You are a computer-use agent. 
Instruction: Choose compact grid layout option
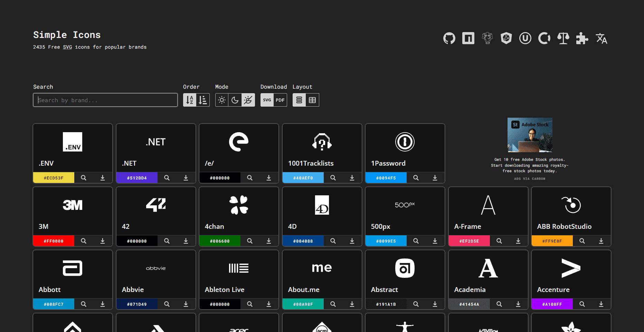pyautogui.click(x=312, y=100)
